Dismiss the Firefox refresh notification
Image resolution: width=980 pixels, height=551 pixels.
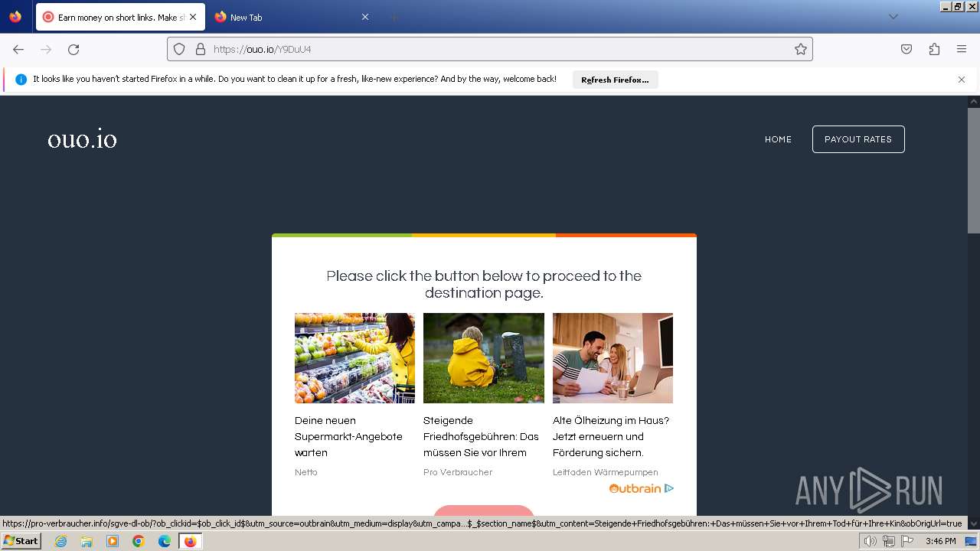click(962, 80)
